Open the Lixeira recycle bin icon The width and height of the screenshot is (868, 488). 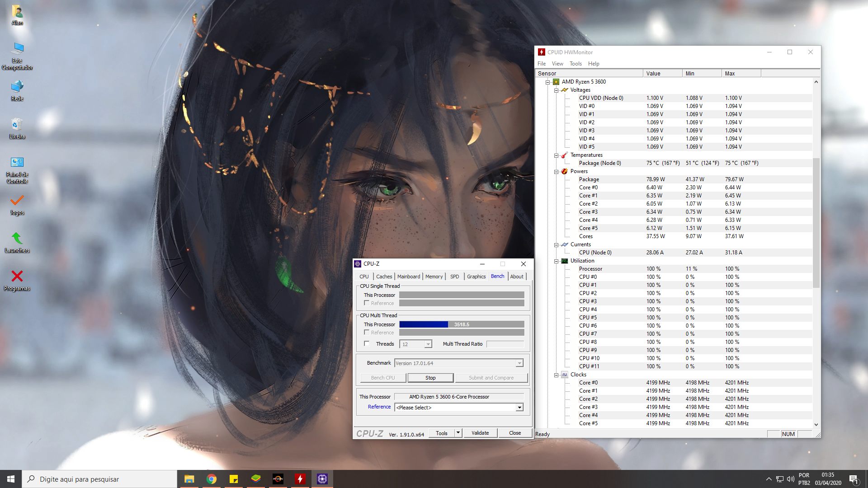point(17,128)
